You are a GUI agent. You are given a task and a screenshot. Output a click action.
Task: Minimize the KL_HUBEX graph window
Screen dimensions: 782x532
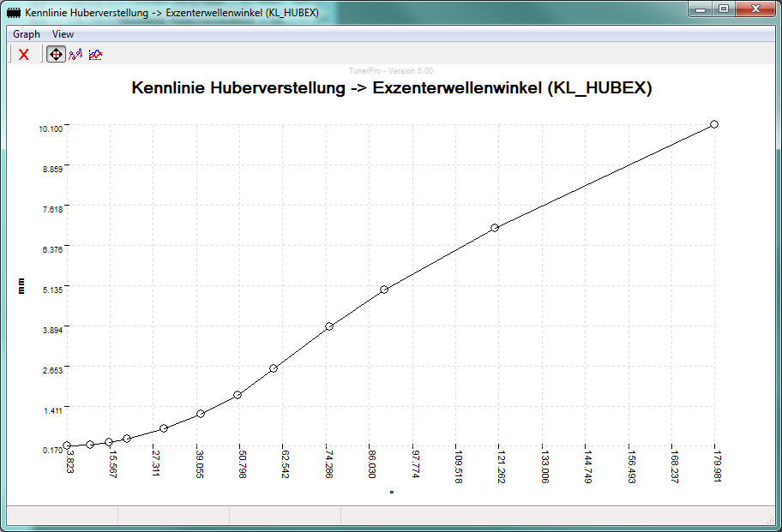click(x=701, y=9)
